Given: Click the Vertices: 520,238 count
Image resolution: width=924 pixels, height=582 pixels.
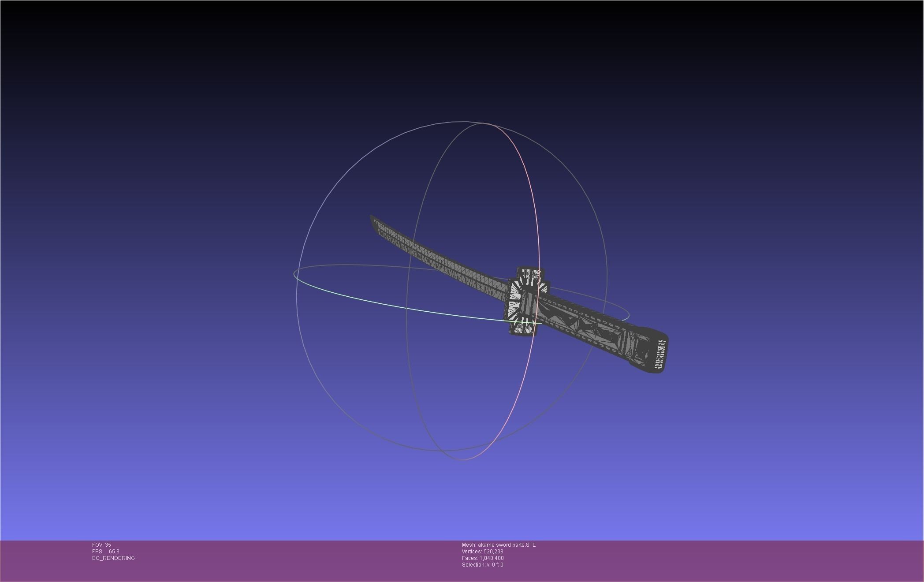Looking at the screenshot, I should point(482,552).
